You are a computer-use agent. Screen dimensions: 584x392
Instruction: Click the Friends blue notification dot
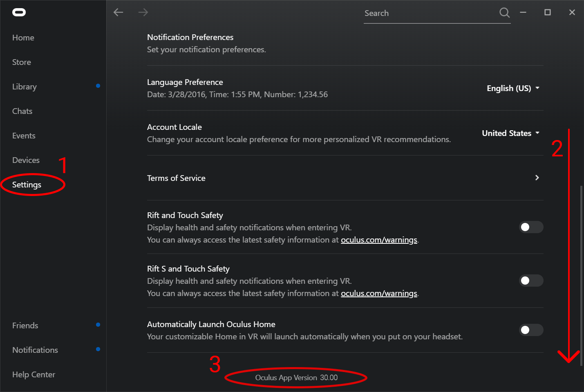tap(98, 325)
